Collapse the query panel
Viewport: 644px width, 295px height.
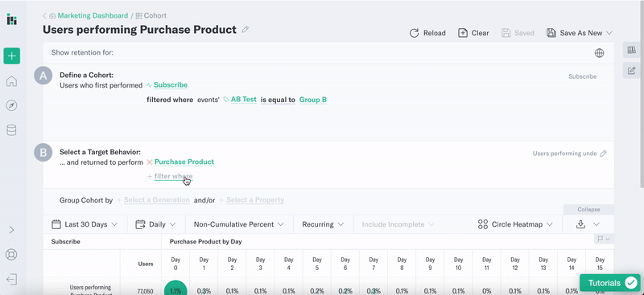(x=588, y=209)
